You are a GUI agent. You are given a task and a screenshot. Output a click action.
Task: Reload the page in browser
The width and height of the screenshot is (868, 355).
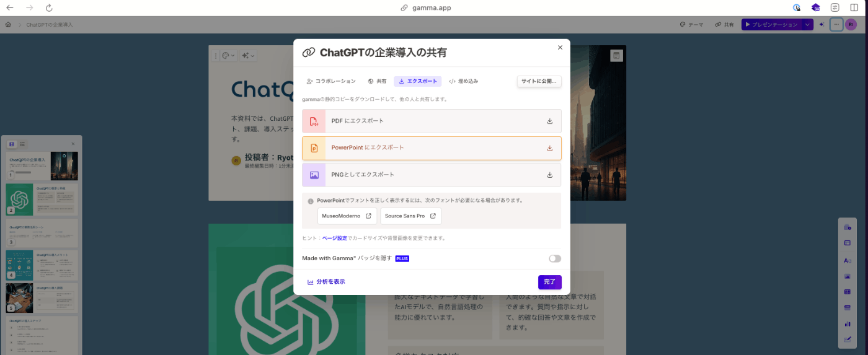(x=49, y=7)
